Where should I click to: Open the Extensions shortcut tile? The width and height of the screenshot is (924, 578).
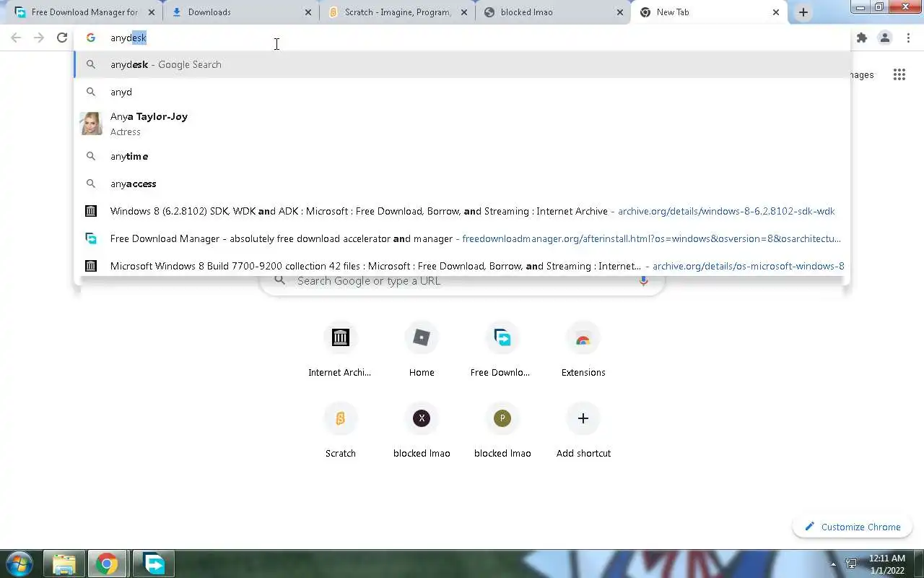pos(583,351)
